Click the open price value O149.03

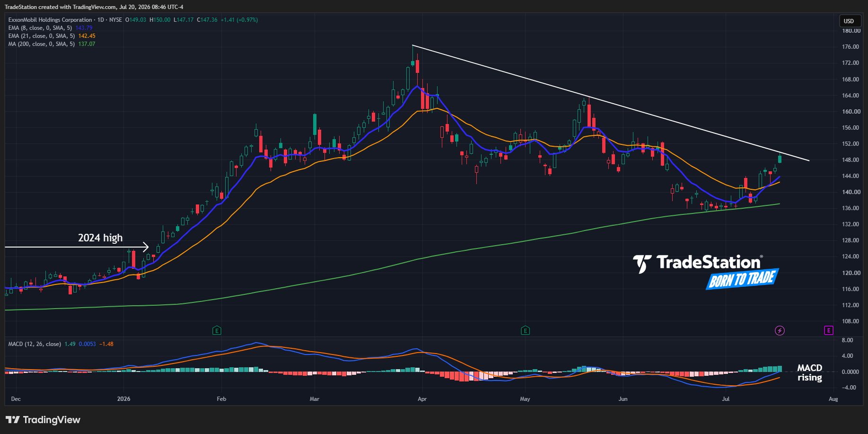coord(136,20)
